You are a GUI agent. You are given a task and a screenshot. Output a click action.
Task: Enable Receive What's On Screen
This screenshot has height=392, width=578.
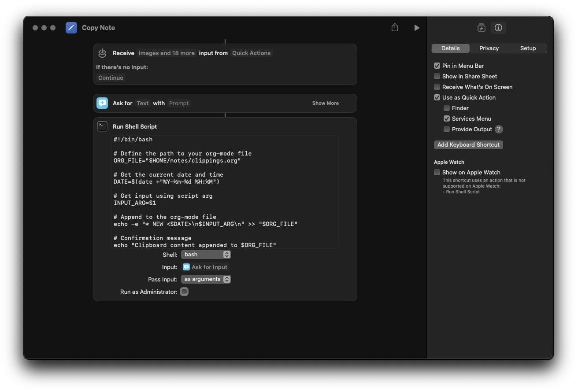[x=437, y=87]
